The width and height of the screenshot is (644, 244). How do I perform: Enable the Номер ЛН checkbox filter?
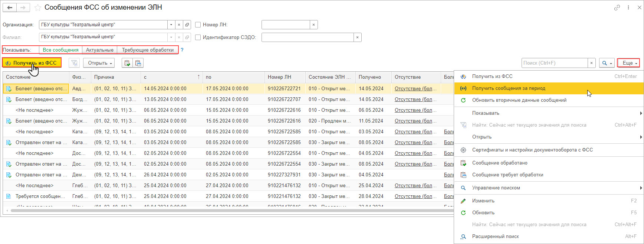198,25
